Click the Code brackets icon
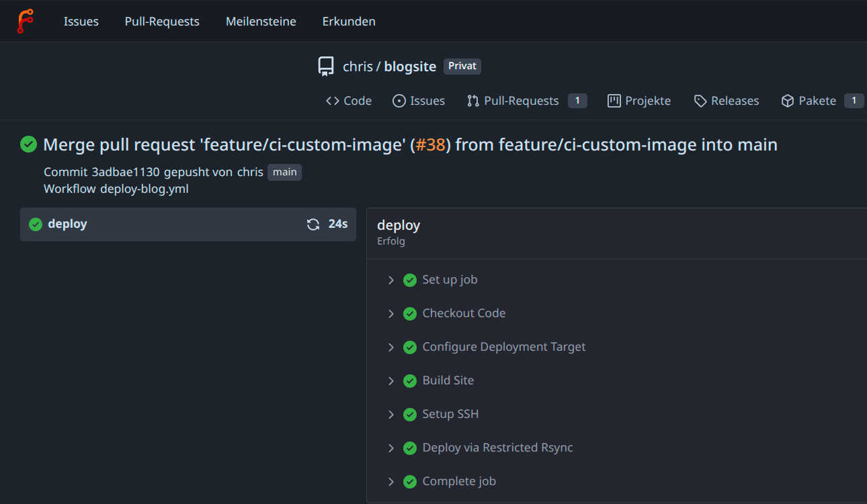The height and width of the screenshot is (504, 867). (x=333, y=101)
